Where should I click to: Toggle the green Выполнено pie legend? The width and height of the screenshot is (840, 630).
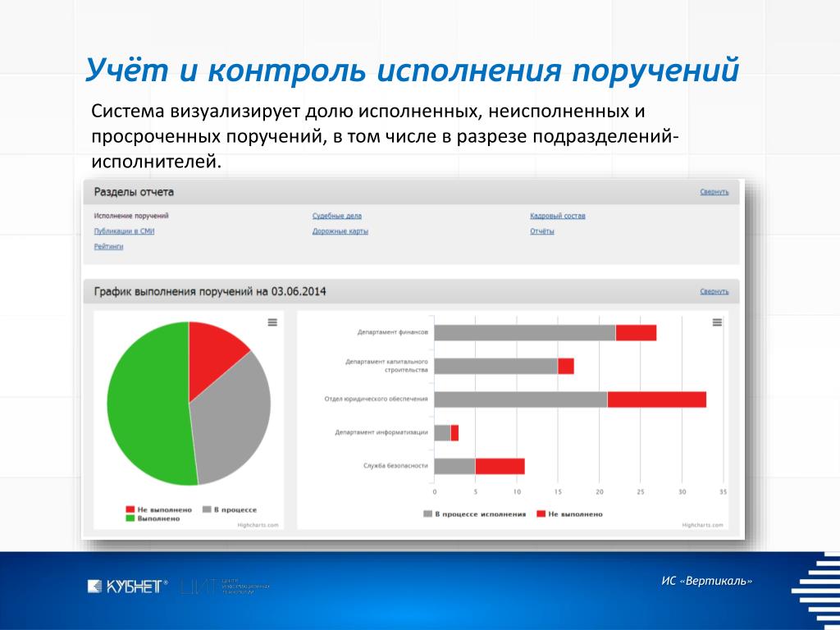pos(153,518)
